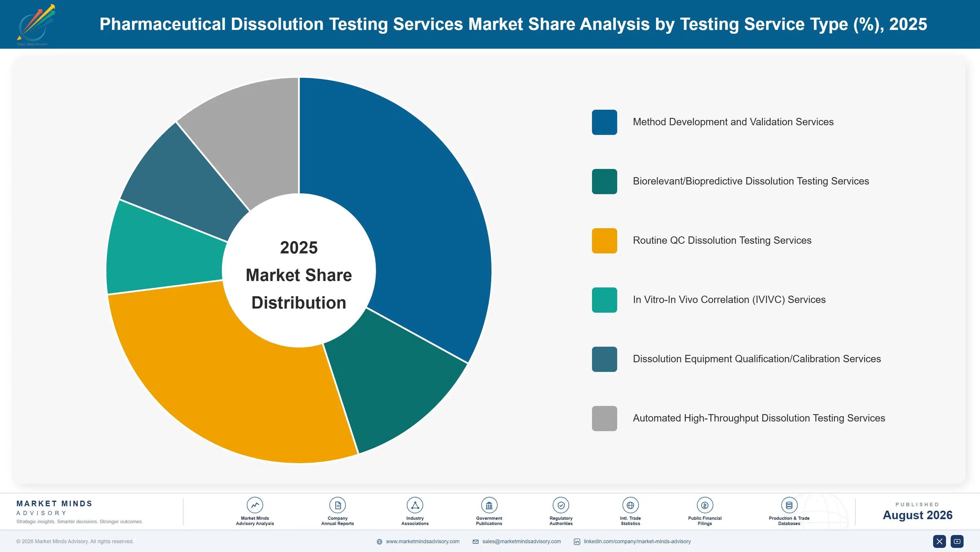Click the Government Publications building icon
980x552 pixels.
click(x=489, y=505)
